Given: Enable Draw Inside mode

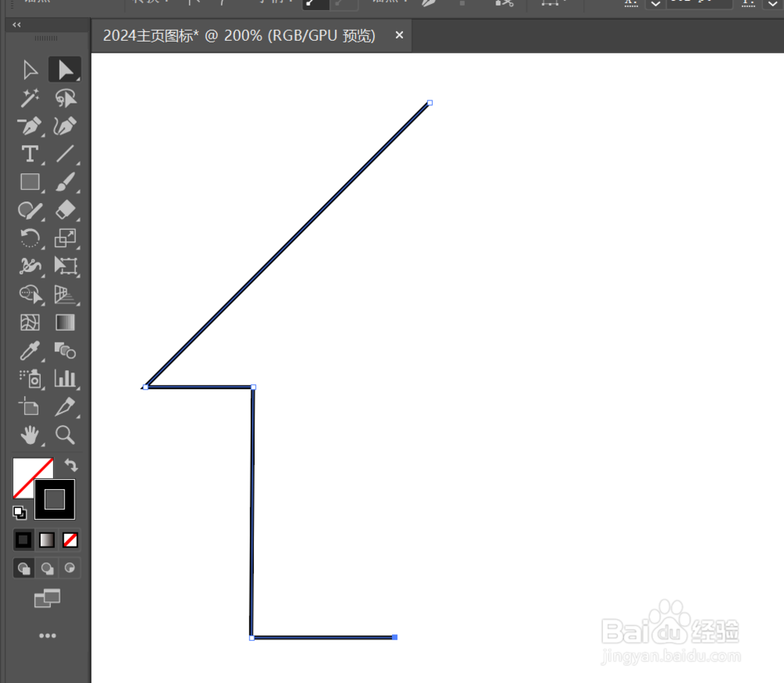Looking at the screenshot, I should pos(70,569).
